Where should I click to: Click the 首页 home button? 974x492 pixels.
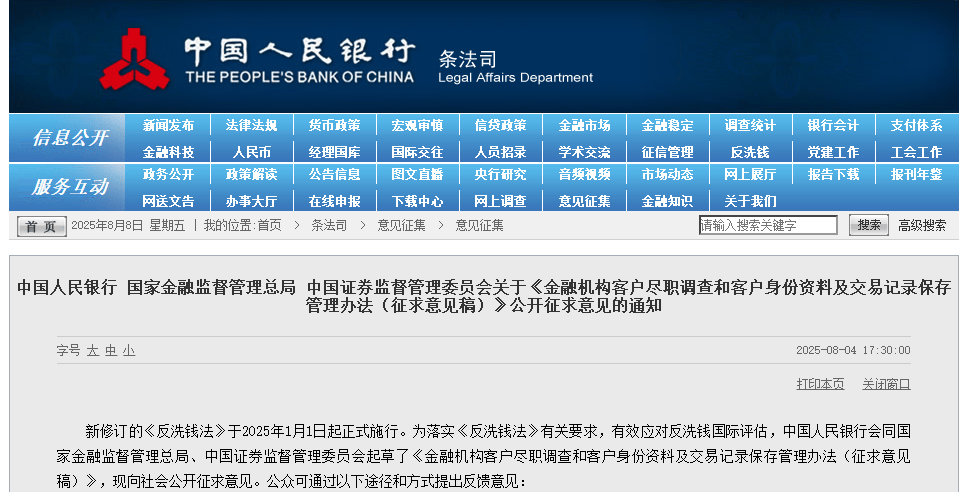point(42,226)
